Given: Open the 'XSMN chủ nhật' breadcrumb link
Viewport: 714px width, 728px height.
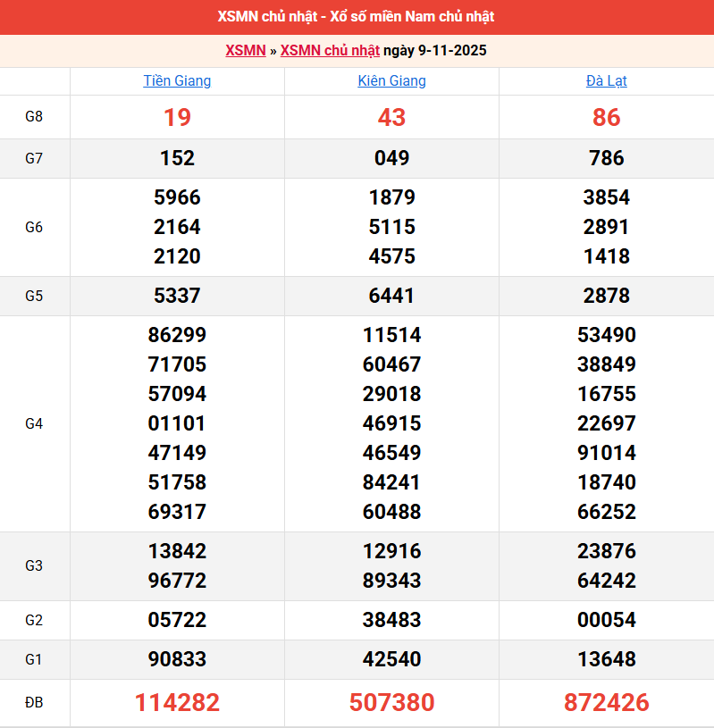Looking at the screenshot, I should pos(330,50).
